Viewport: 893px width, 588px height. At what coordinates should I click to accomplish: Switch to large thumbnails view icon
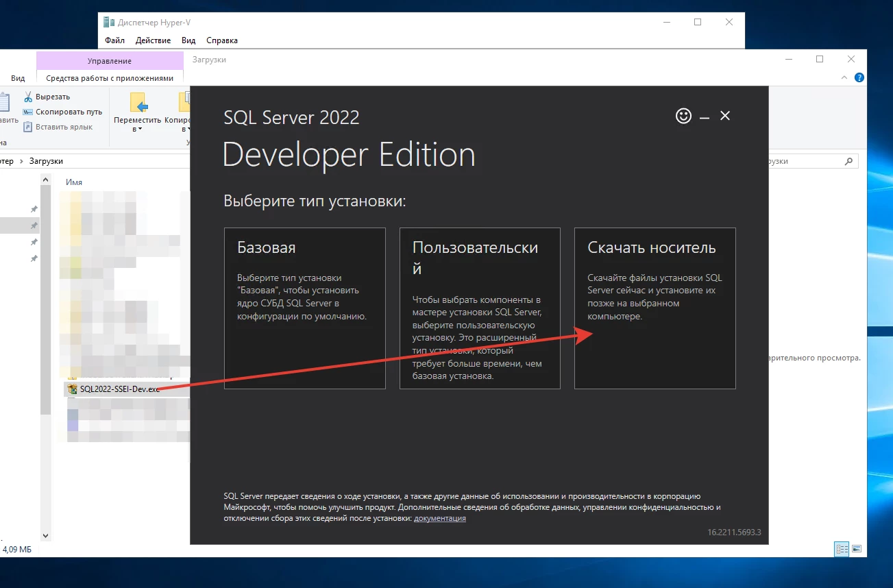pyautogui.click(x=856, y=549)
